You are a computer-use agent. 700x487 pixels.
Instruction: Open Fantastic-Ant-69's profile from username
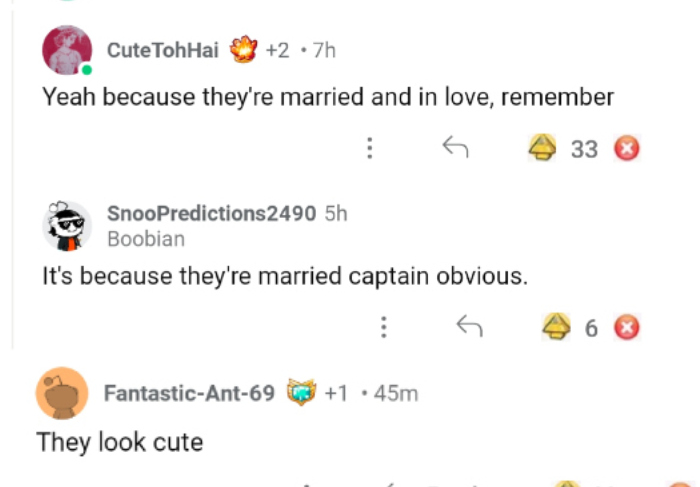[189, 393]
